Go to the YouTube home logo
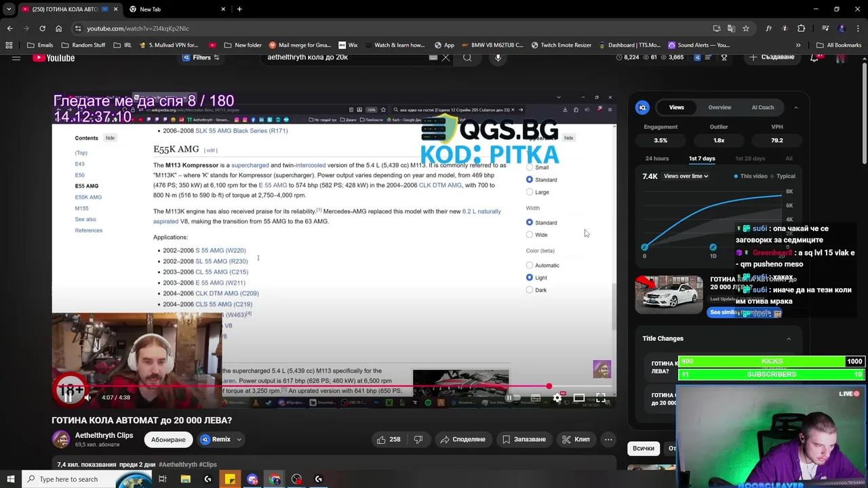The image size is (868, 488). [x=54, y=58]
